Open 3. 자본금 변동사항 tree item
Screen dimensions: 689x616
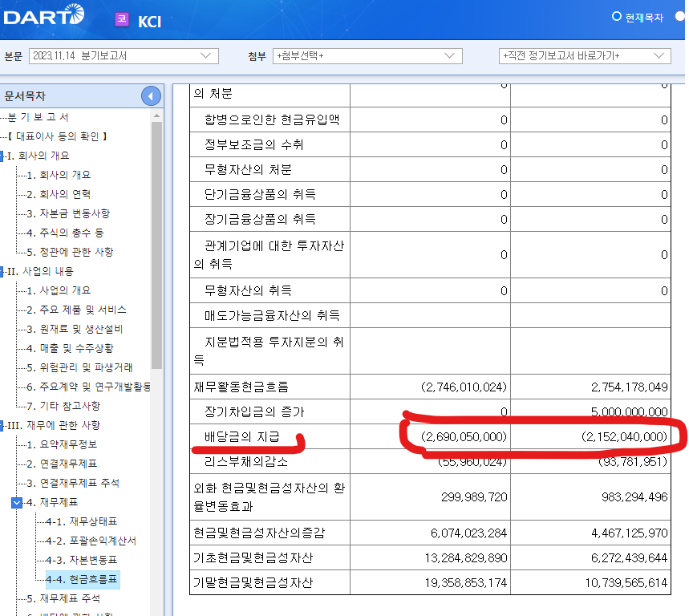pyautogui.click(x=68, y=213)
